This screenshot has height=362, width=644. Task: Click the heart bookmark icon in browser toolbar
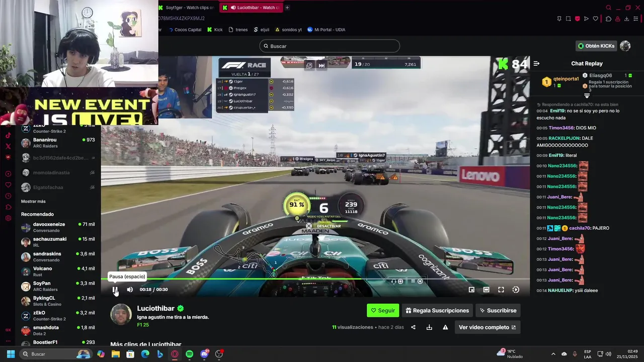[596, 19]
